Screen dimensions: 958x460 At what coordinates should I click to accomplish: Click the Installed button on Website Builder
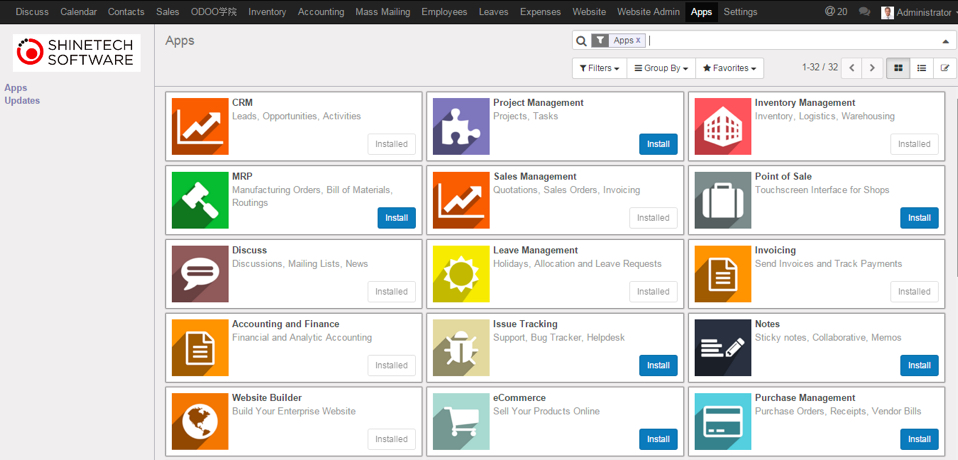(x=392, y=439)
